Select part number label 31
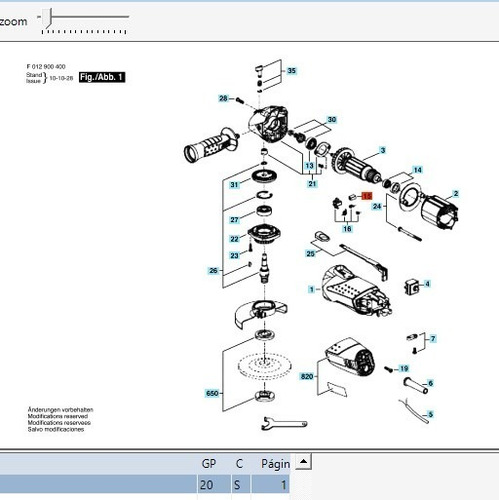The image size is (499, 500). pyautogui.click(x=234, y=185)
